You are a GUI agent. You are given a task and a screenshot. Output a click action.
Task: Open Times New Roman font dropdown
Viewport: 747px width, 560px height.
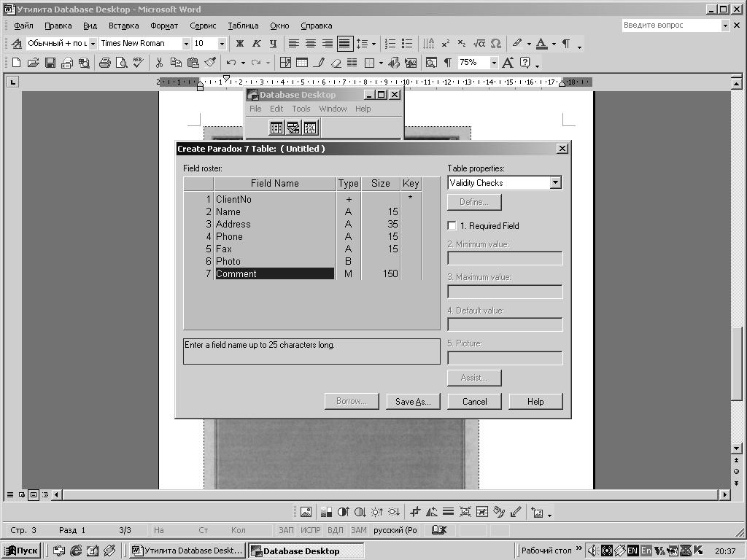(186, 43)
